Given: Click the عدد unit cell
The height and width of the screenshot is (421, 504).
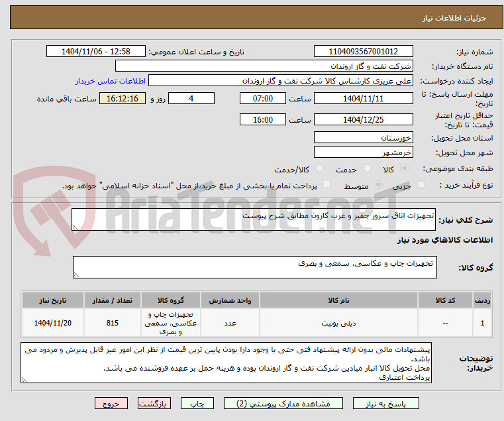Looking at the screenshot, I should click(x=230, y=323).
